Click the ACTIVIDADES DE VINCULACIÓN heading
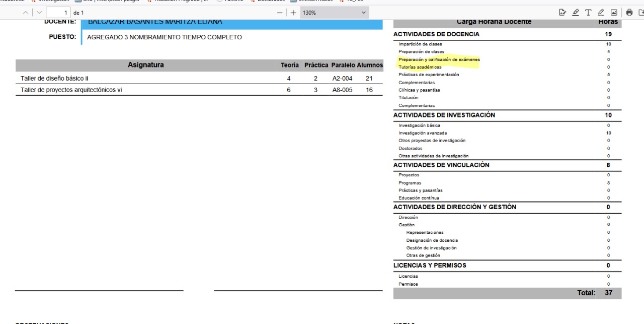This screenshot has width=644, height=324. coord(441,165)
